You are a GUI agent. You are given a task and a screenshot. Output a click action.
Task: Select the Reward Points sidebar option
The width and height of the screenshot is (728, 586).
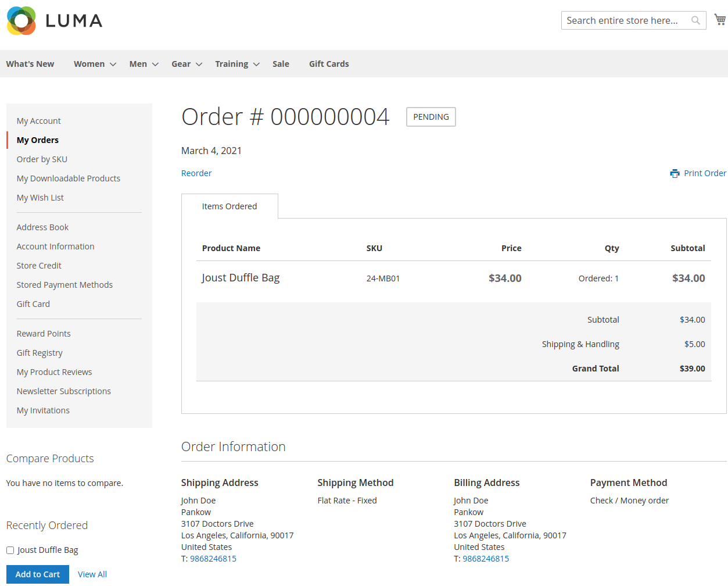tap(44, 333)
